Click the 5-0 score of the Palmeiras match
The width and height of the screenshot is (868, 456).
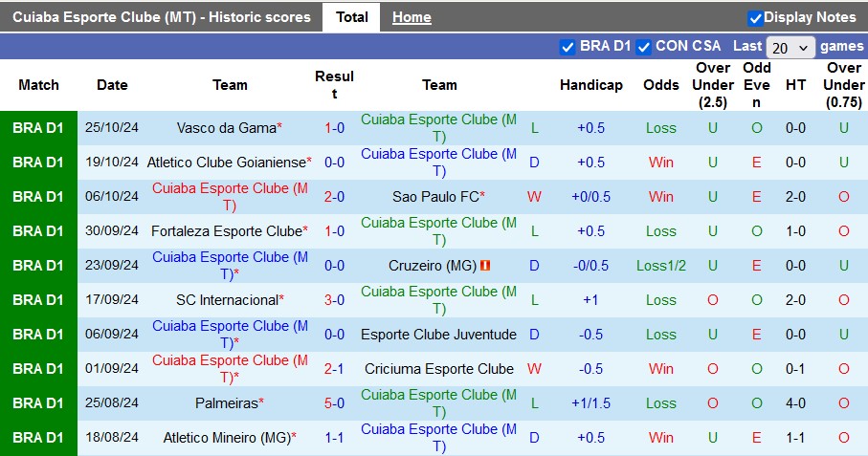[334, 403]
